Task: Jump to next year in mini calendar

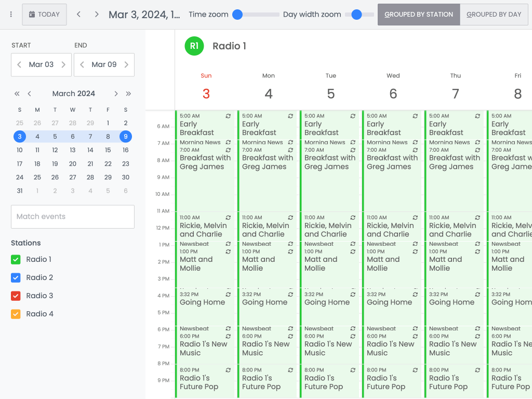Action: (128, 94)
